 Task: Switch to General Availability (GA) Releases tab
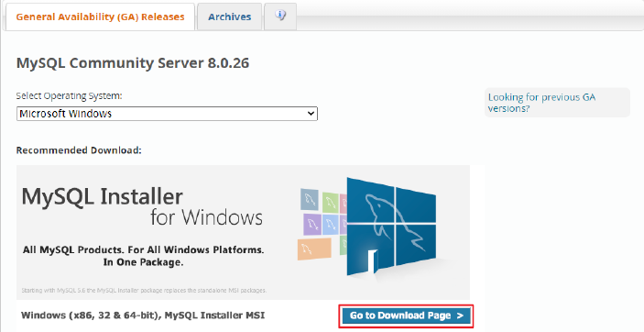click(100, 17)
